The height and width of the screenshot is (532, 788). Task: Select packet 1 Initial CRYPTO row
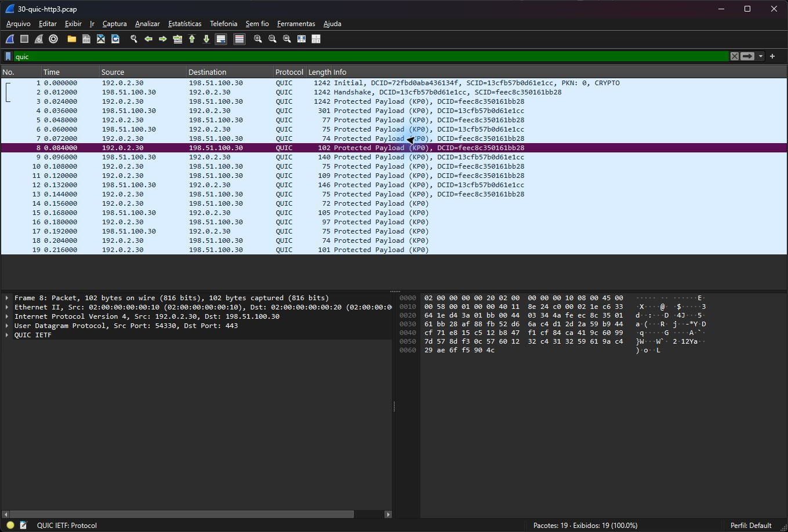pos(394,83)
